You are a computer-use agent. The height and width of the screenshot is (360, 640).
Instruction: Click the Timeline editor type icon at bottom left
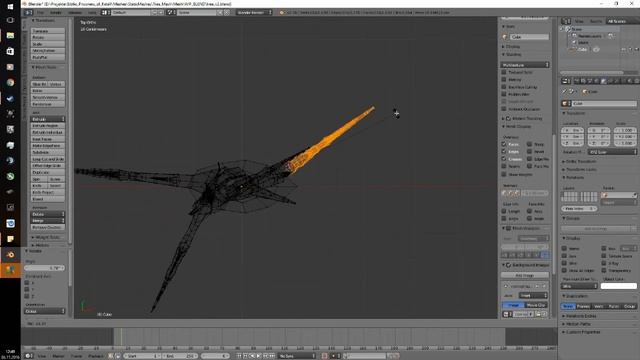(x=29, y=356)
